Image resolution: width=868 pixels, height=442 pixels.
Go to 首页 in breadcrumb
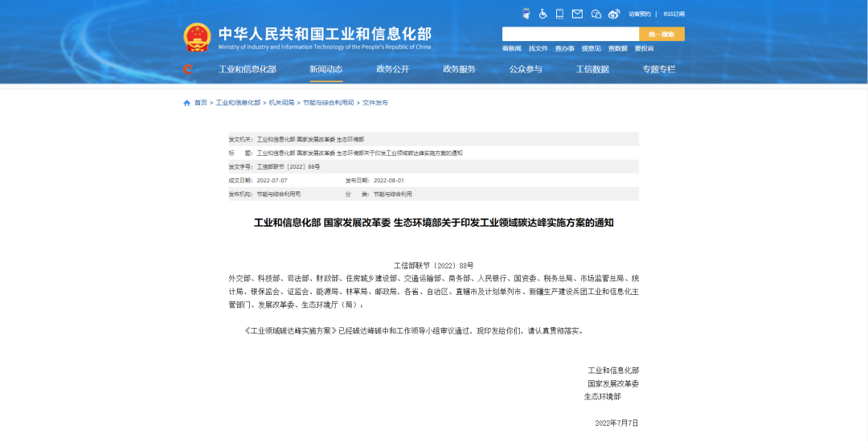(200, 103)
